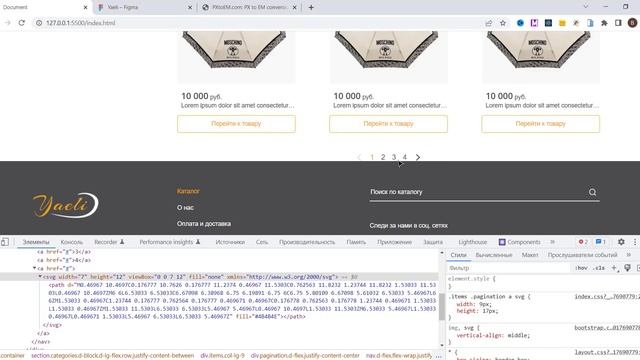Switch to the Recorder DevTools tab
The width and height of the screenshot is (640, 360).
tap(109, 242)
